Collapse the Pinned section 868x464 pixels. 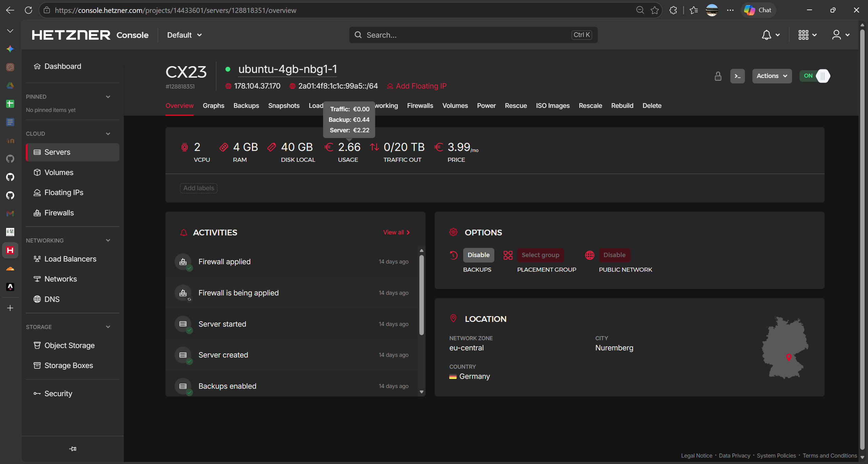[108, 97]
